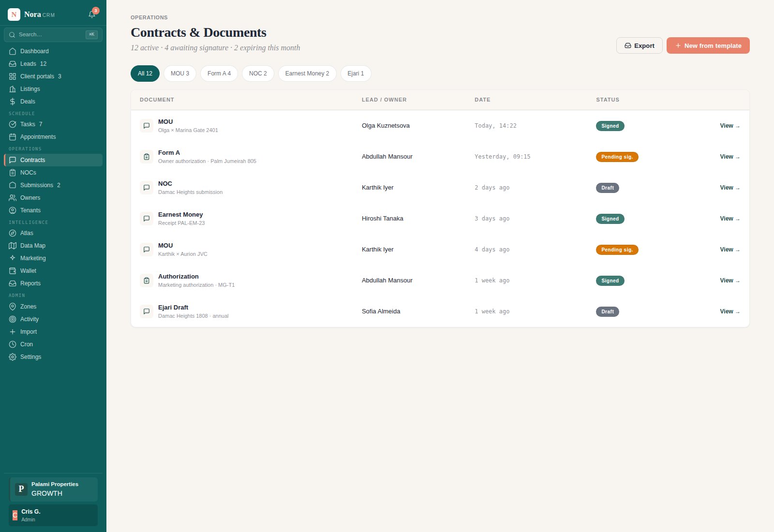This screenshot has width=774, height=532.
Task: Open the NOCs page
Action: point(53,173)
